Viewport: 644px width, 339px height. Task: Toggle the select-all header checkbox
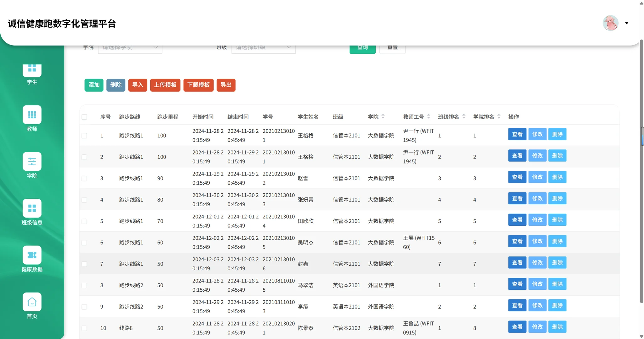tap(84, 117)
